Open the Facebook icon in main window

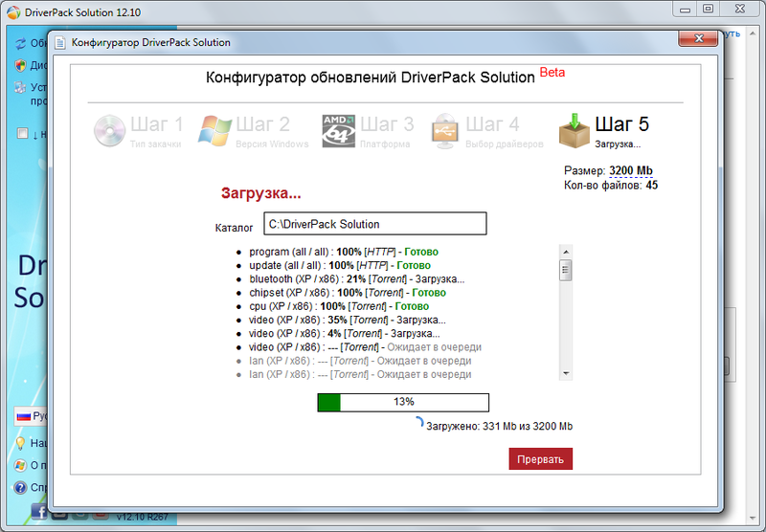pos(39,511)
